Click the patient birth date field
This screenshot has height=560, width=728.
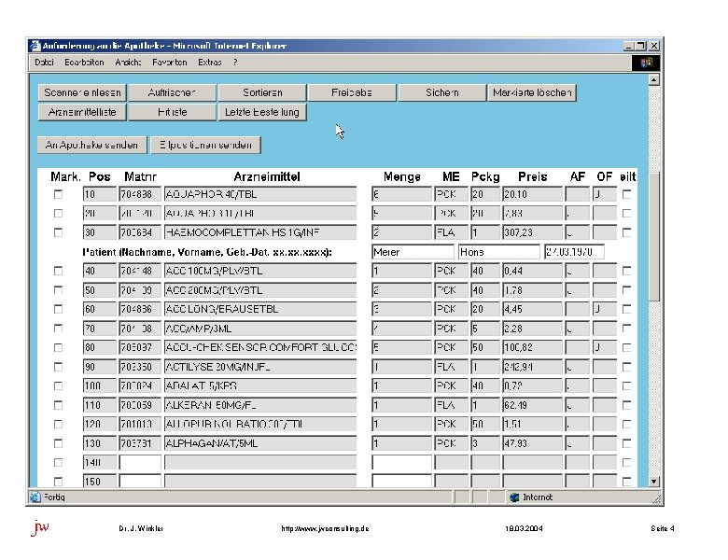click(x=574, y=252)
